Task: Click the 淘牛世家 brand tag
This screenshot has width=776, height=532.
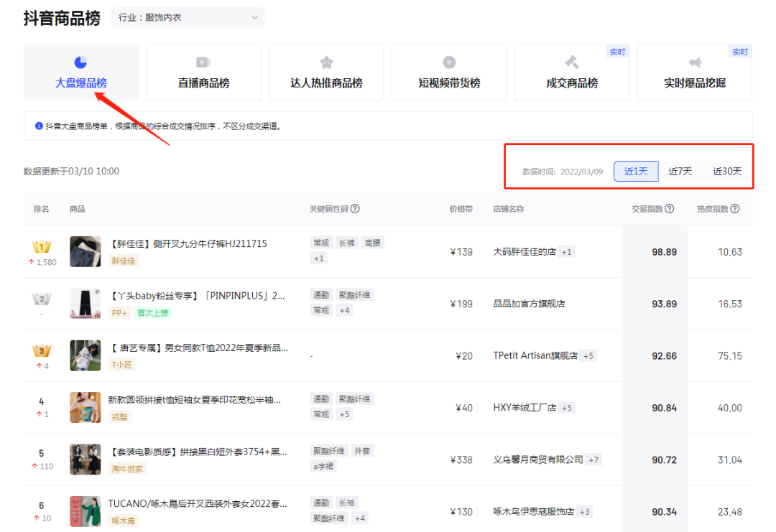Action: (x=127, y=469)
